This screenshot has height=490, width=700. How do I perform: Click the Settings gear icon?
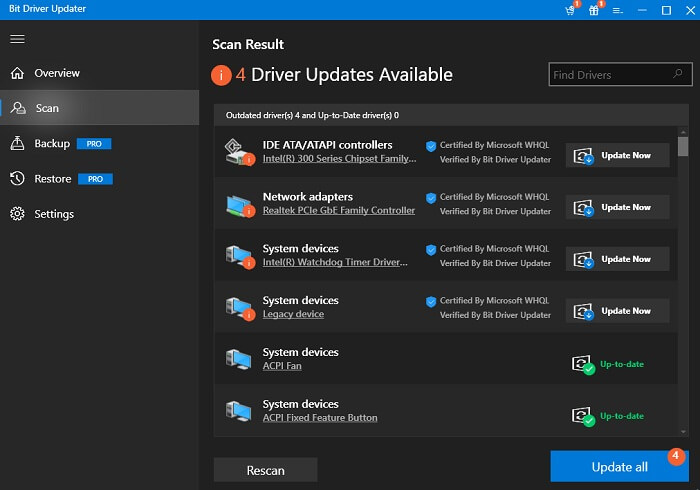17,214
